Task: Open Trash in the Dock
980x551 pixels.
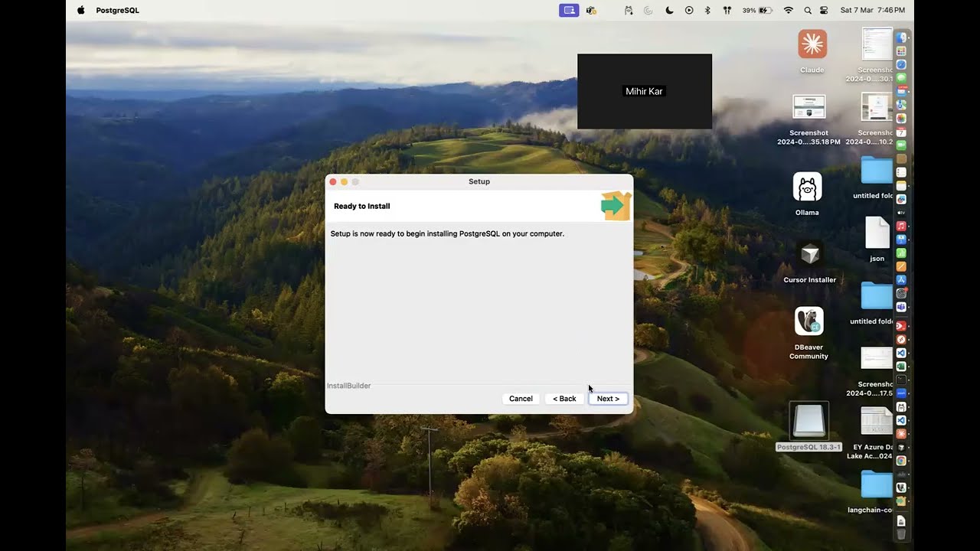Action: tap(901, 534)
